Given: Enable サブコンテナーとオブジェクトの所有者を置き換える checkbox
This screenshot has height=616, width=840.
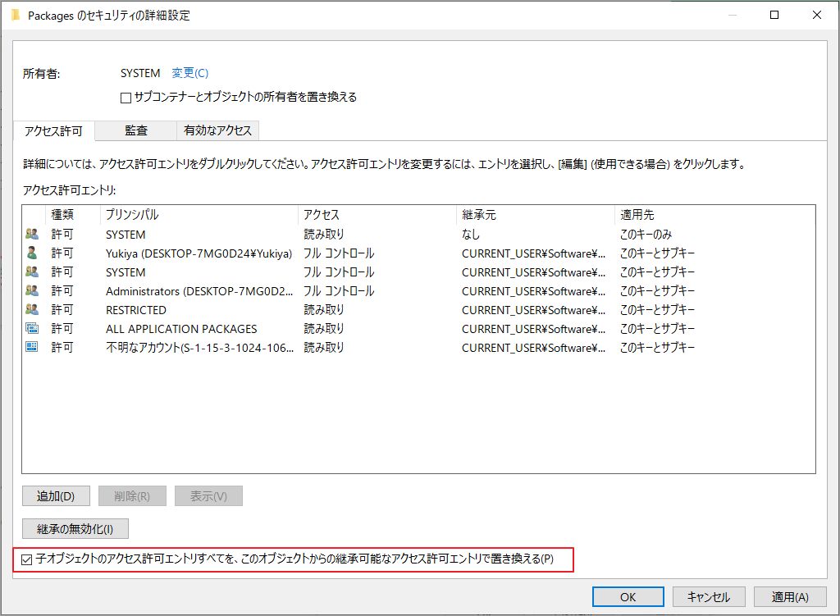Looking at the screenshot, I should click(125, 96).
